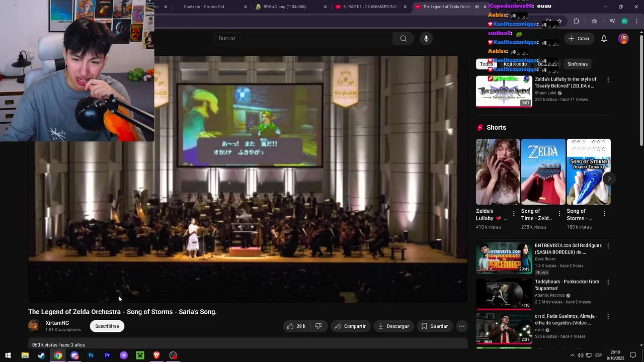Activate voice search microphone
This screenshot has width=644, height=362.
click(x=426, y=39)
